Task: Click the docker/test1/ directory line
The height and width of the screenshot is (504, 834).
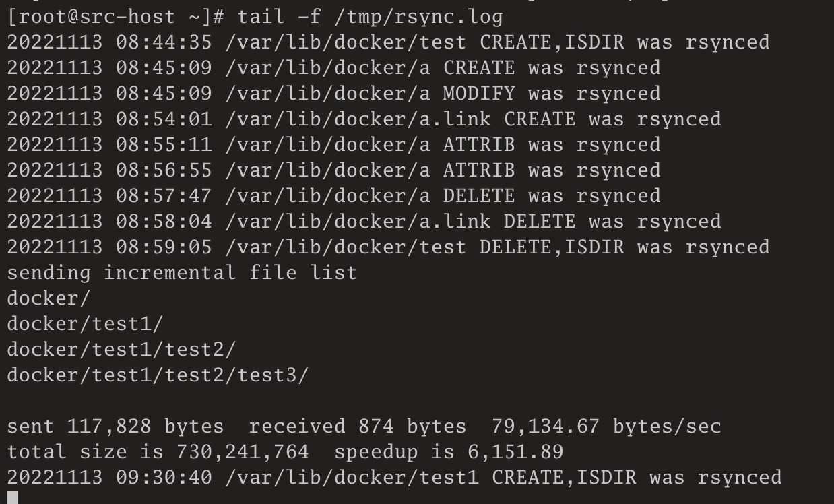Action: pyautogui.click(x=85, y=324)
